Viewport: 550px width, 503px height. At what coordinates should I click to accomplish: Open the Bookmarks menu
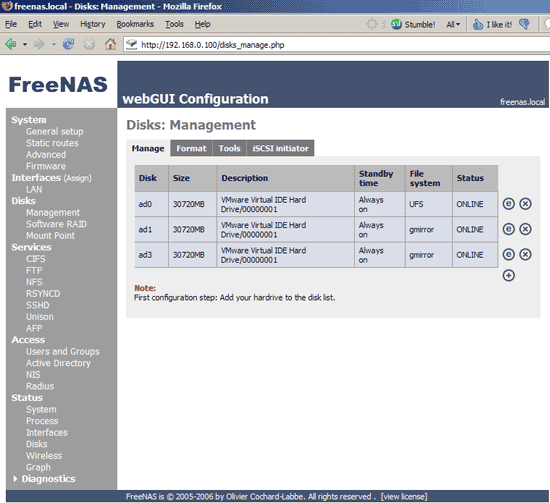click(x=135, y=24)
